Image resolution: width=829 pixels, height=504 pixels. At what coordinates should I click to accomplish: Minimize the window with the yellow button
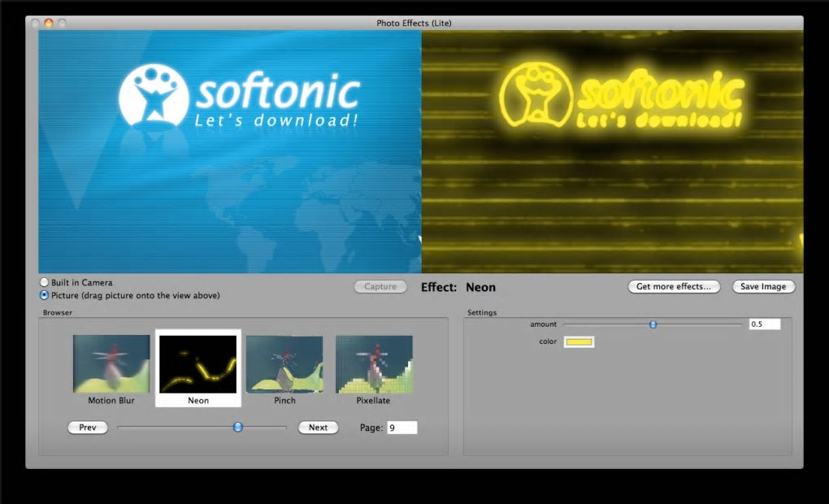[x=49, y=23]
